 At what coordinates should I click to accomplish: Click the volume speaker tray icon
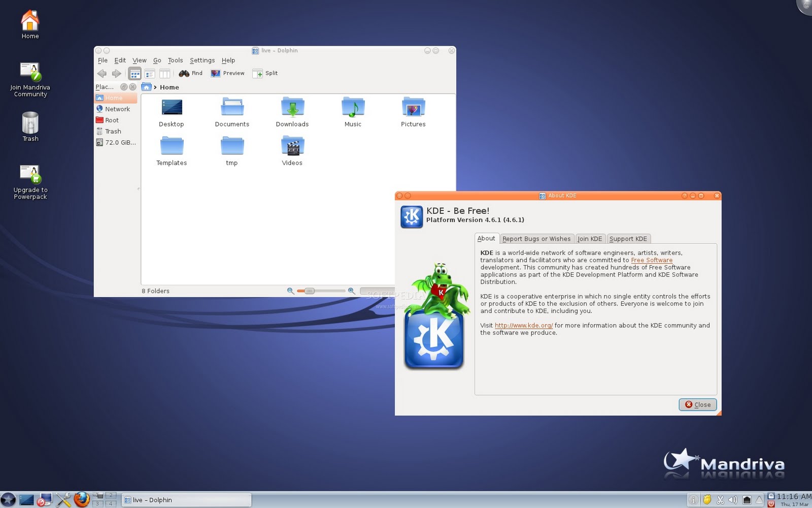tap(733, 500)
